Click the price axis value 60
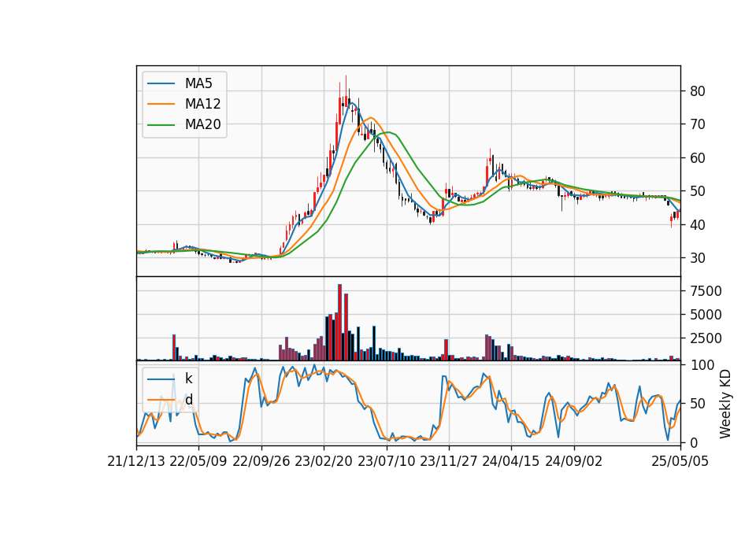The width and height of the screenshot is (756, 543). [697, 158]
